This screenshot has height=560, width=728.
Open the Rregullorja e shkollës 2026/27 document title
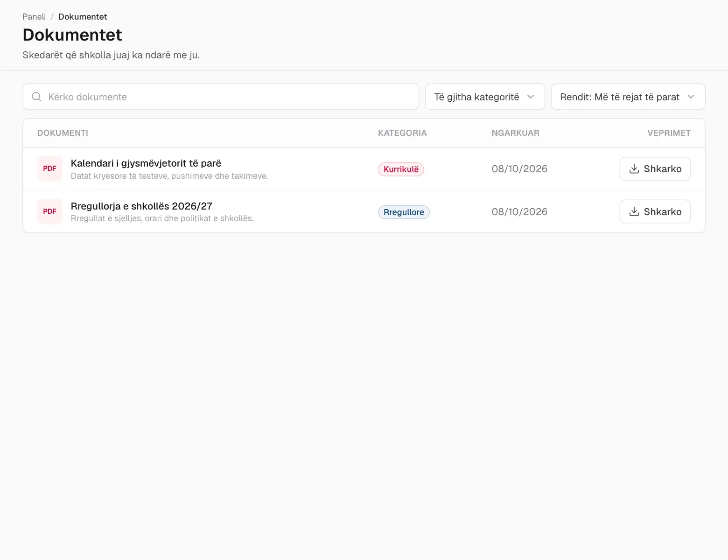141,206
